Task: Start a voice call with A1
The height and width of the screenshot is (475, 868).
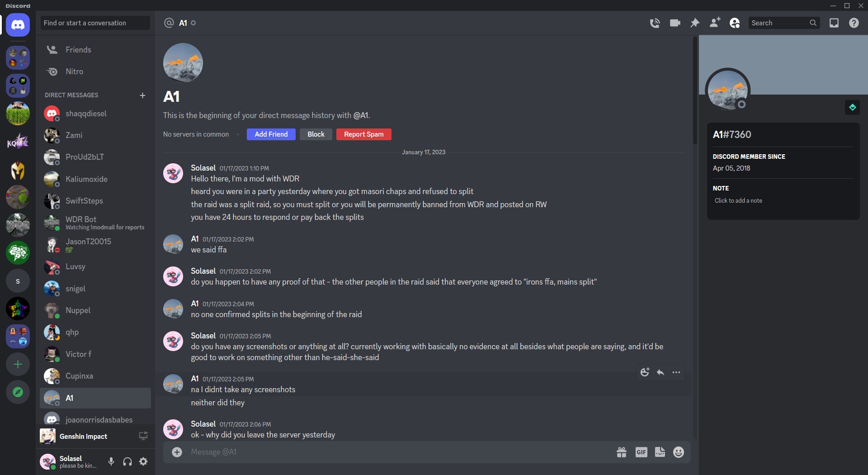Action: tap(655, 23)
